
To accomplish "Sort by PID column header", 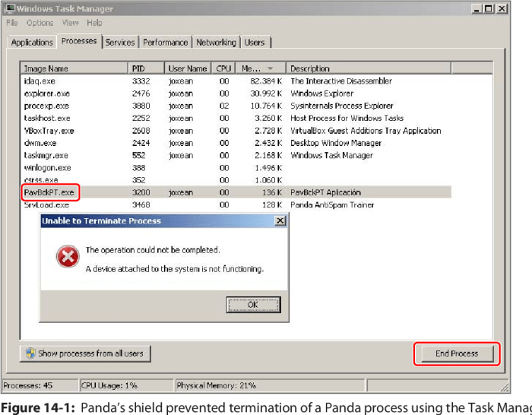I will click(146, 68).
